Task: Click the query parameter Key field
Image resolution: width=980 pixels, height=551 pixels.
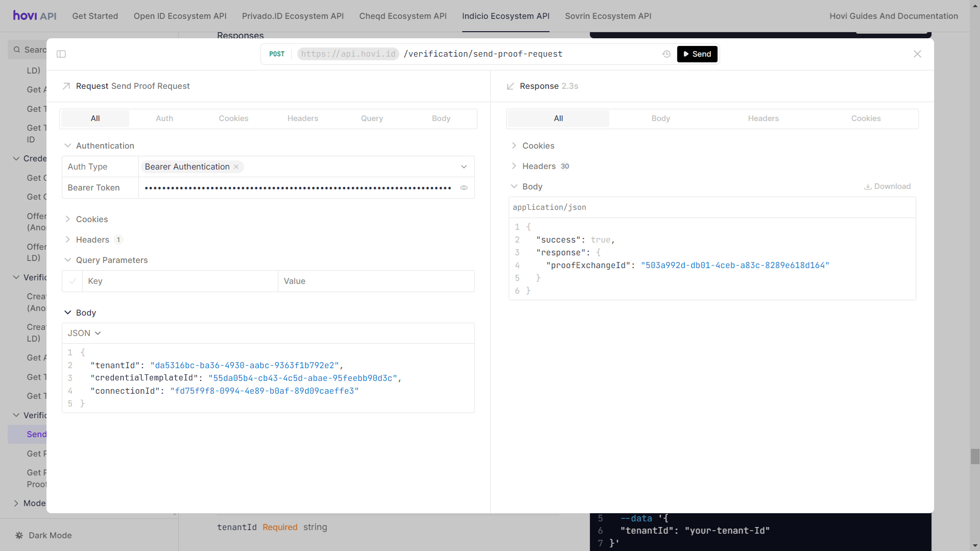Action: (x=180, y=281)
